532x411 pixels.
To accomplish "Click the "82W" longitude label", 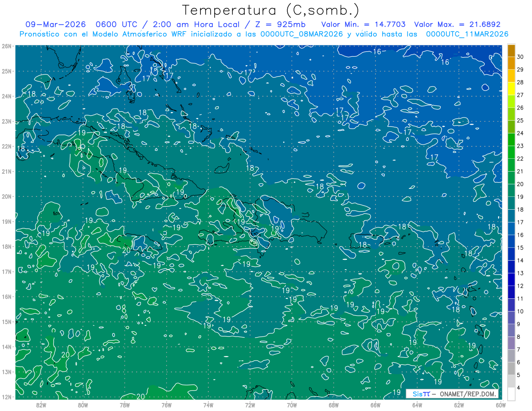I will (x=41, y=404).
